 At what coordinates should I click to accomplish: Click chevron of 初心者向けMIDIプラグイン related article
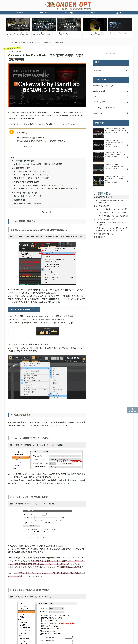point(128,181)
